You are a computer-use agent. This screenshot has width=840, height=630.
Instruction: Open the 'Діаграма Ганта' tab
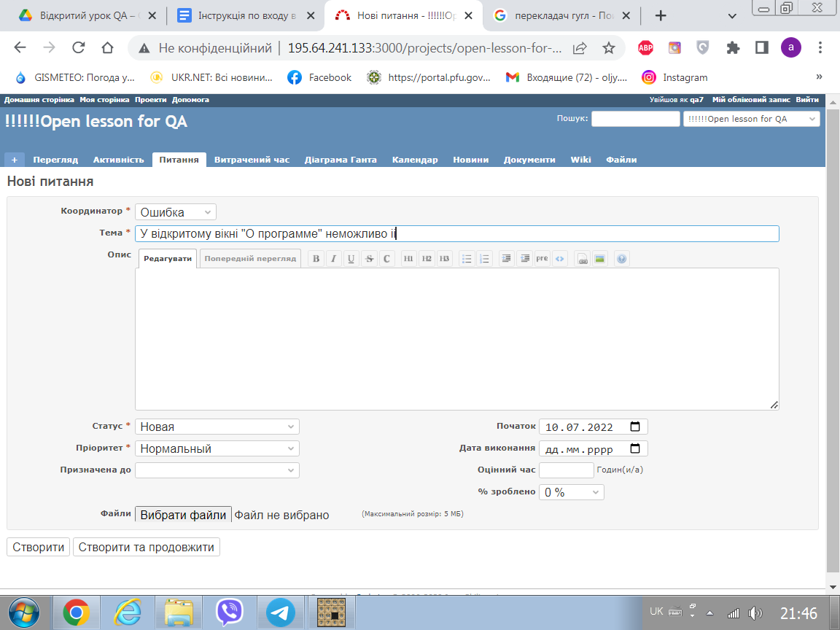coord(341,160)
